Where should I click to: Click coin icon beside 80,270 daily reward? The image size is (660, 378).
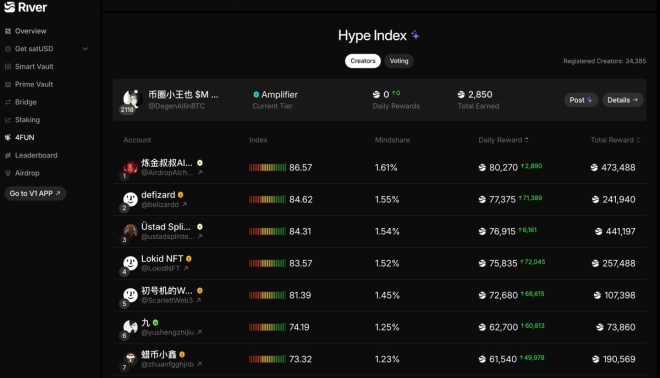pyautogui.click(x=482, y=168)
